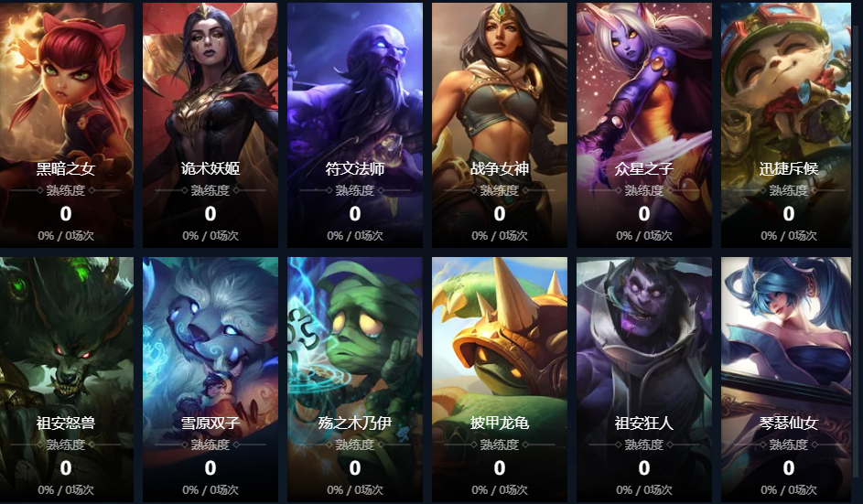Click 熟练度 label under 琴瑟仙女
The width and height of the screenshot is (863, 504).
point(789,445)
